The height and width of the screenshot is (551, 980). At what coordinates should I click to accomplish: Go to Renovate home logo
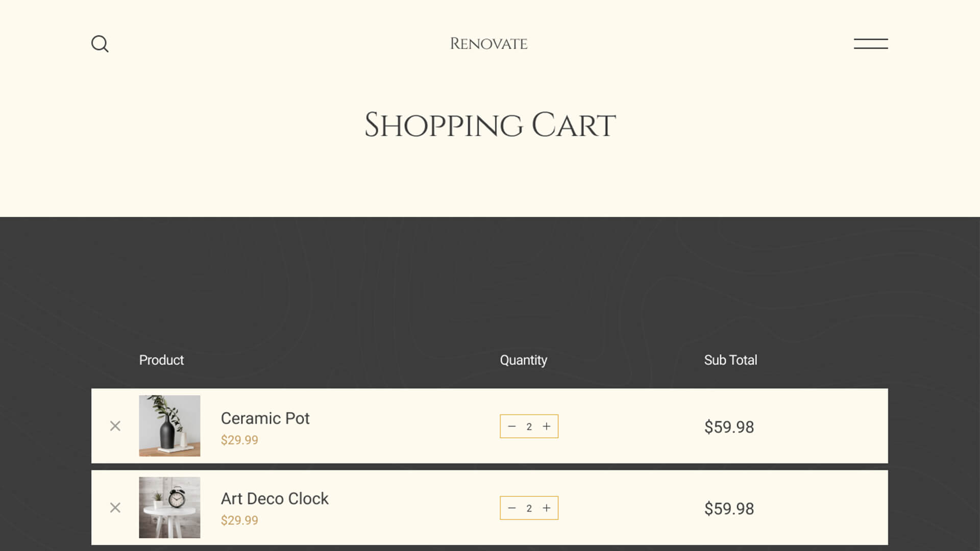coord(488,44)
